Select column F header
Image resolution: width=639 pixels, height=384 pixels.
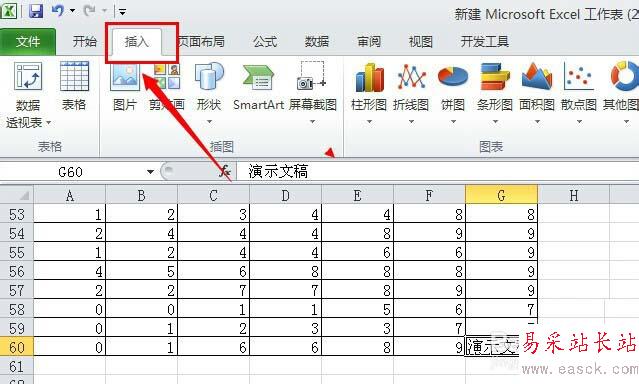click(430, 195)
